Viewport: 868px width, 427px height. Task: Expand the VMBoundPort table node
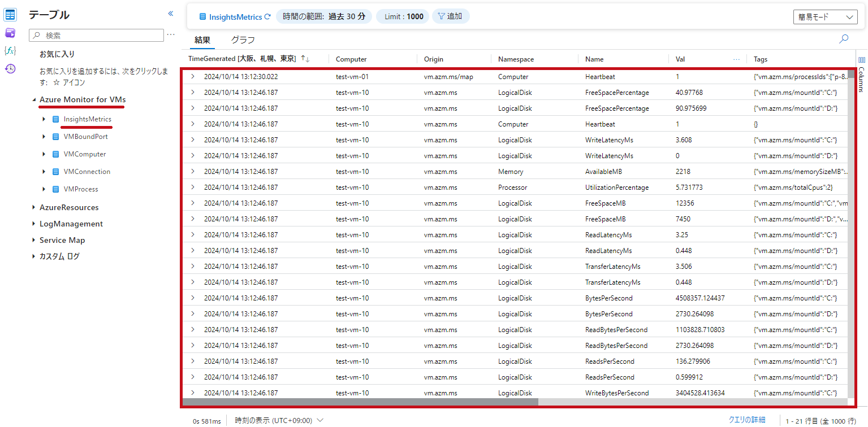point(44,137)
